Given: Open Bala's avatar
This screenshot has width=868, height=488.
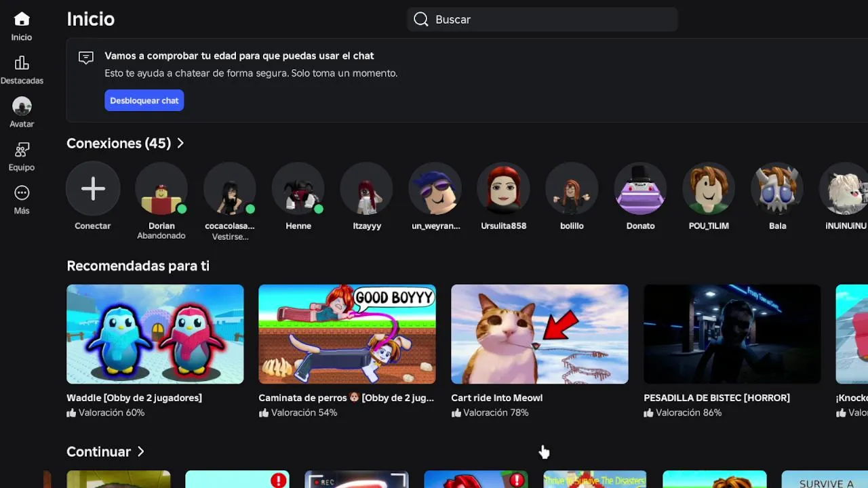Looking at the screenshot, I should click(x=777, y=188).
